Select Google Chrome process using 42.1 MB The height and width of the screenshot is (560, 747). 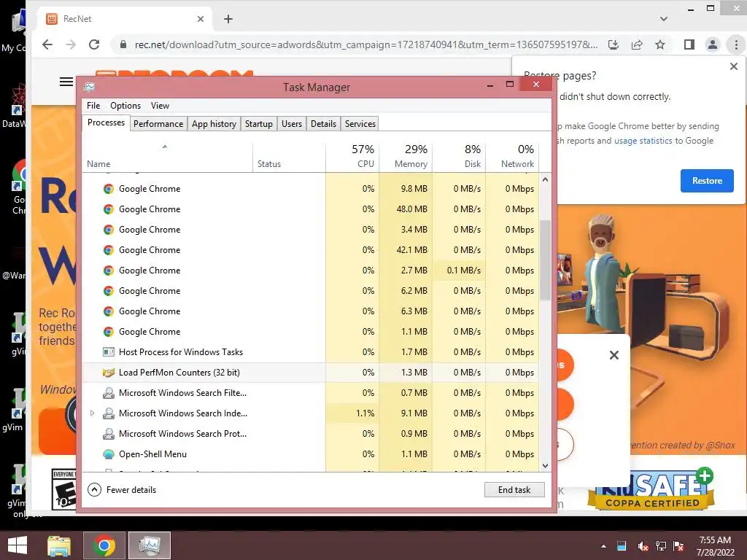pos(311,250)
